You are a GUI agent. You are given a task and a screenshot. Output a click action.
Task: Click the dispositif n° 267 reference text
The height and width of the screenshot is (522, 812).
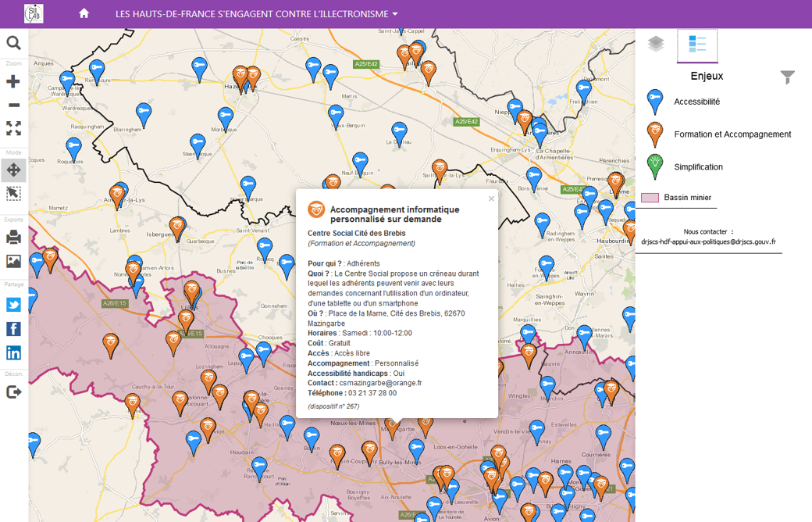coord(333,406)
